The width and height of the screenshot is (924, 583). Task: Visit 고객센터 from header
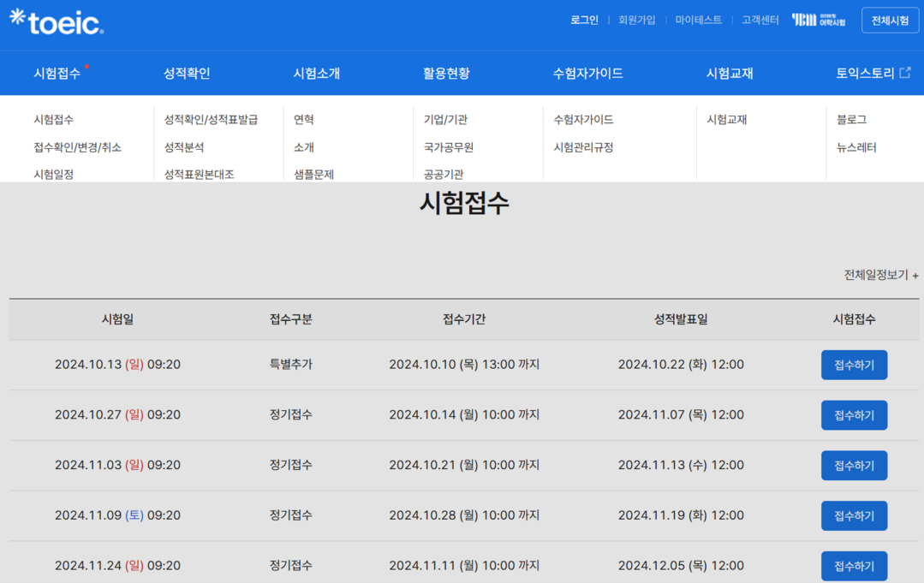(760, 20)
